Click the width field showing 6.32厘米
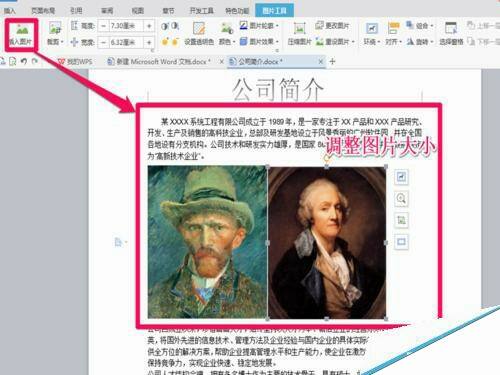Screen dimensions: 500x375 tap(126, 42)
